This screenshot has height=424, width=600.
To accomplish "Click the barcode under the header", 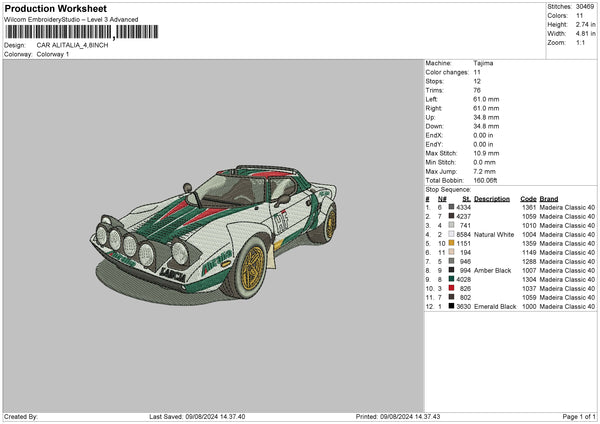I will (82, 32).
